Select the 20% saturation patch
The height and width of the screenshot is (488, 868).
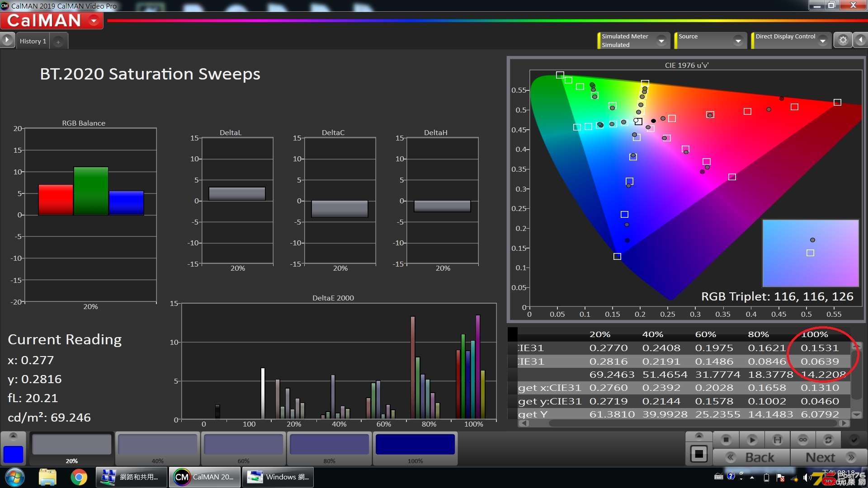tap(72, 448)
